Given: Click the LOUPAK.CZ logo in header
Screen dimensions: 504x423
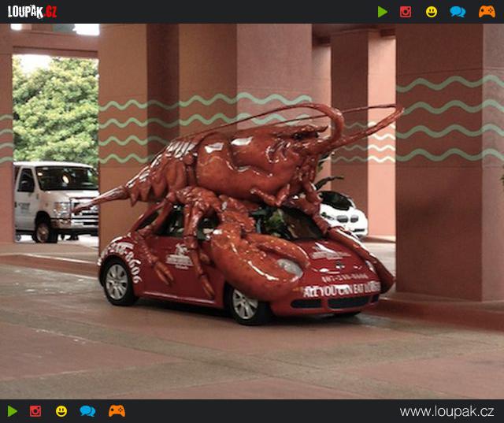Looking at the screenshot, I should point(32,12).
